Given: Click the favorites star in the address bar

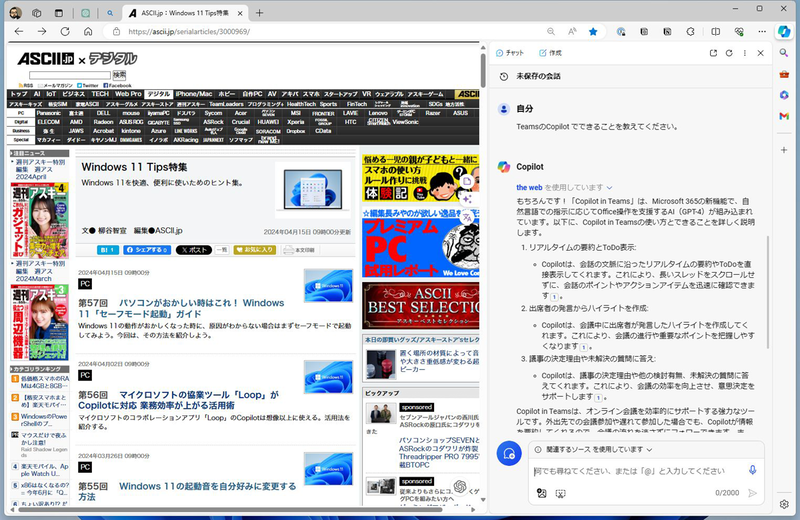Looking at the screenshot, I should [x=592, y=31].
